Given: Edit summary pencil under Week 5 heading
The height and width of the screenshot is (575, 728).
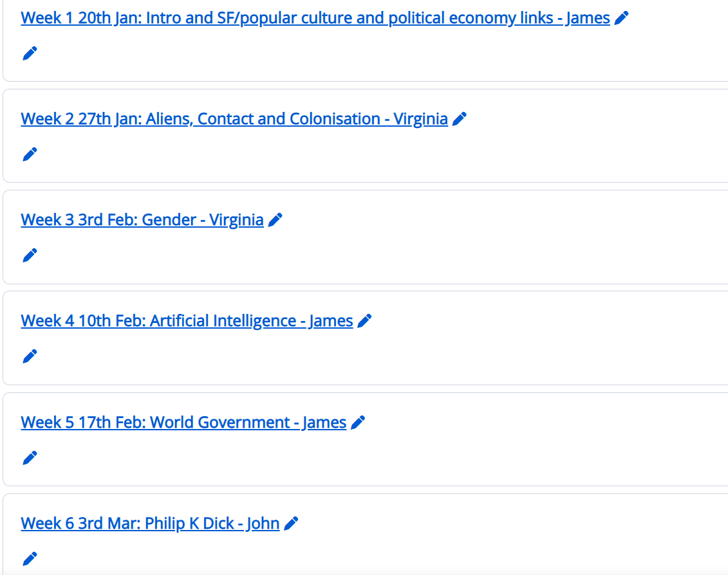Looking at the screenshot, I should [x=30, y=458].
